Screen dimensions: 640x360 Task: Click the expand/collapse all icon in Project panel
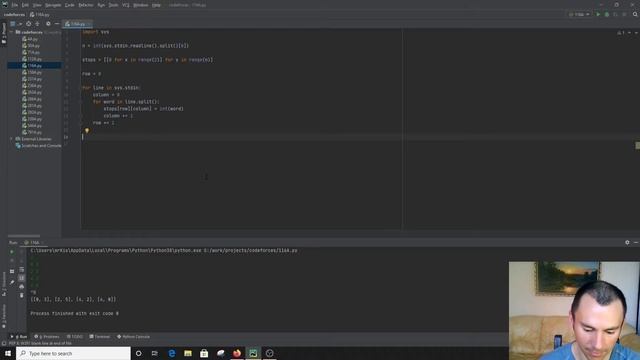(x=37, y=24)
